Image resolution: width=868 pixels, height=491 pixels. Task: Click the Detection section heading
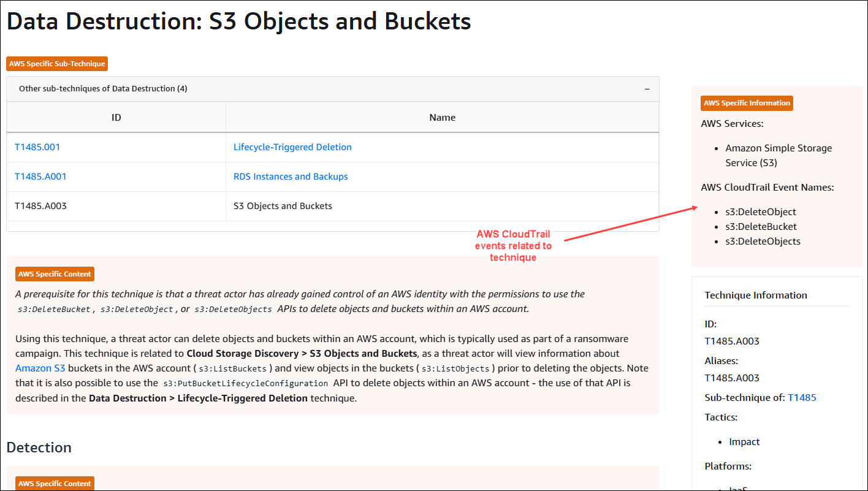pyautogui.click(x=39, y=447)
